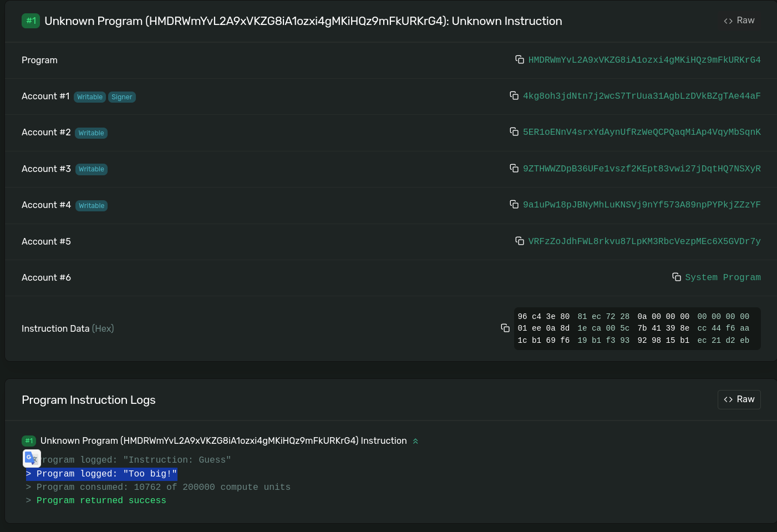777x532 pixels.
Task: Open Account #5 address VRFzZo...
Action: (644, 241)
